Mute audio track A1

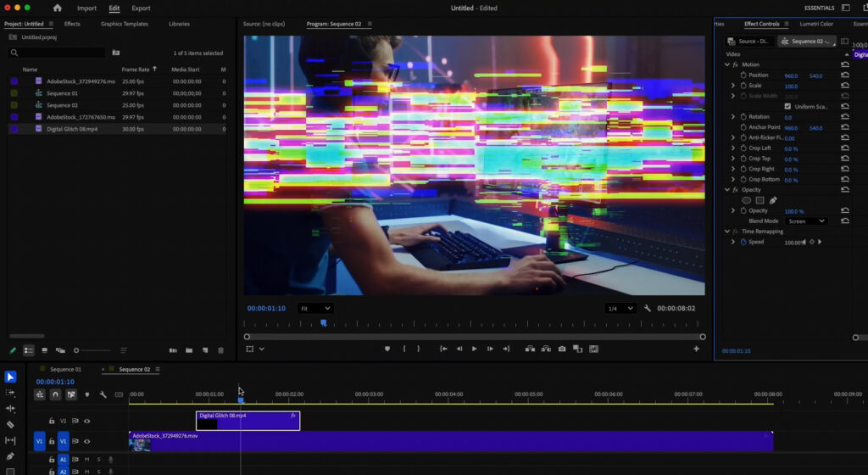pyautogui.click(x=87, y=460)
